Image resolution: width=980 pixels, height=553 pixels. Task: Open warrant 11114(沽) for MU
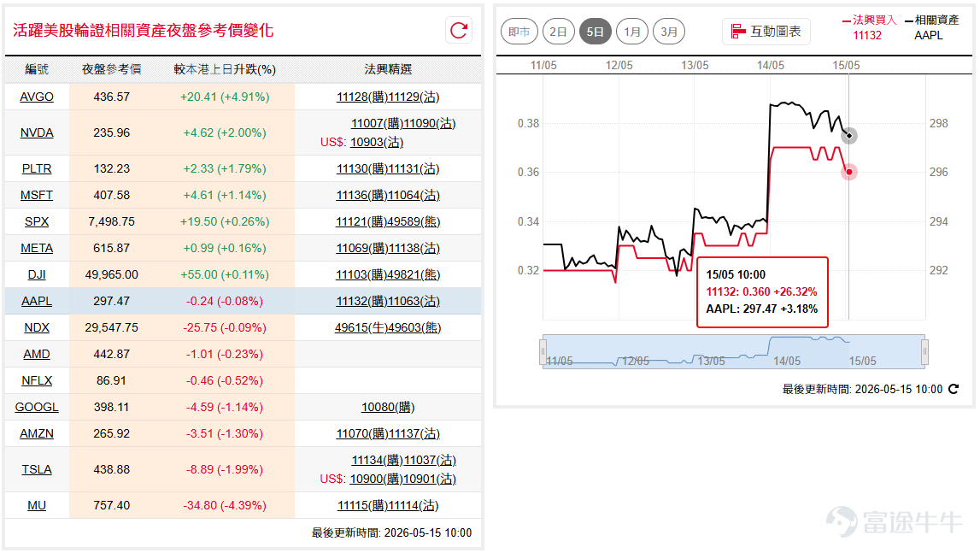tap(414, 505)
